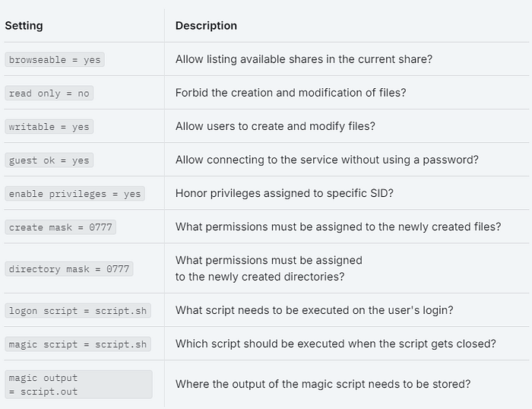Click the 'guest ok = yes' setting
Image resolution: width=532 pixels, height=409 pixels.
49,160
